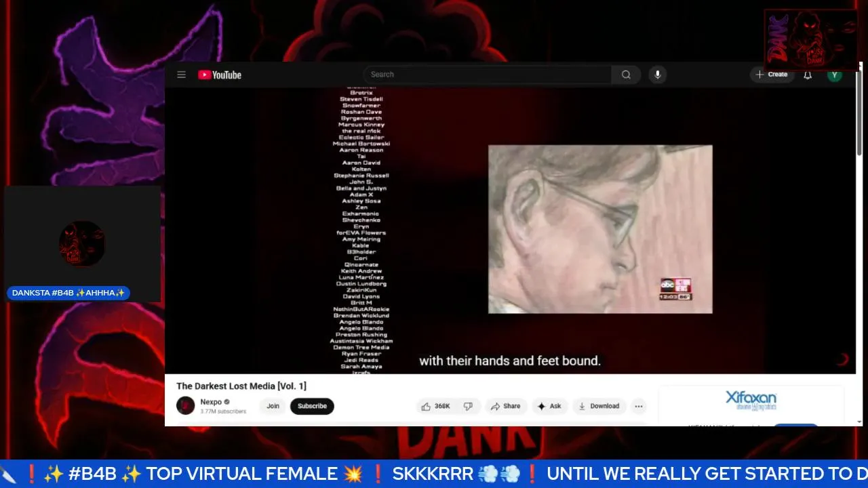The image size is (868, 488).
Task: Click credit name 'Demon Tree Media' in video
Action: coord(361,348)
